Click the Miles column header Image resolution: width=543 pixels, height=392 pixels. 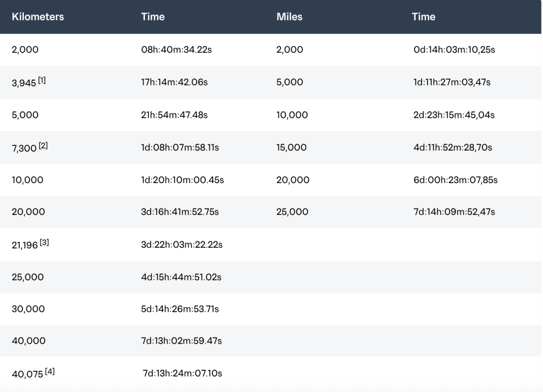point(290,17)
